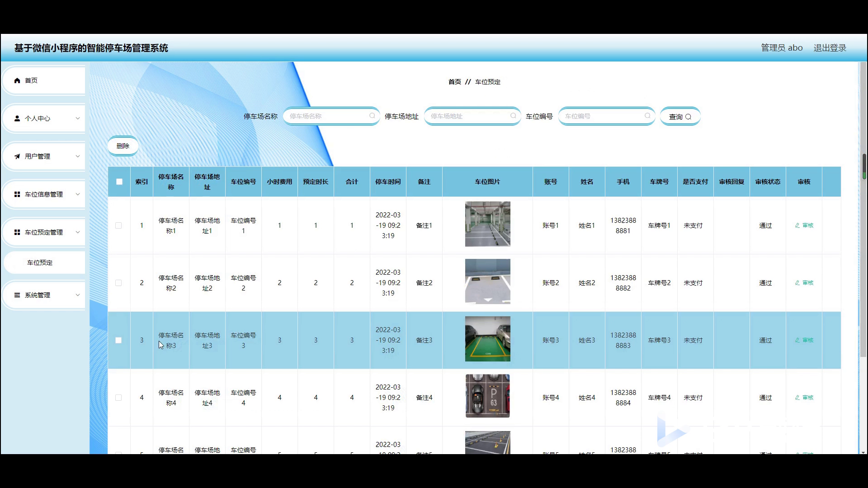Expand the 车位信息管理 menu chevron
868x488 pixels.
[78, 194]
